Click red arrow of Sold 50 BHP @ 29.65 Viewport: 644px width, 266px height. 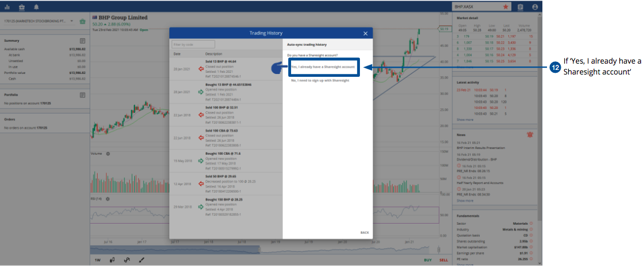pyautogui.click(x=201, y=183)
